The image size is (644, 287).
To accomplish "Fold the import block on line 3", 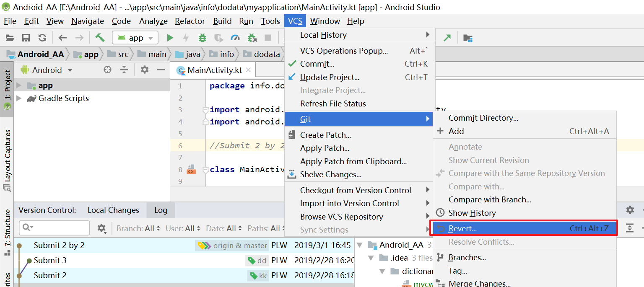I will click(205, 110).
